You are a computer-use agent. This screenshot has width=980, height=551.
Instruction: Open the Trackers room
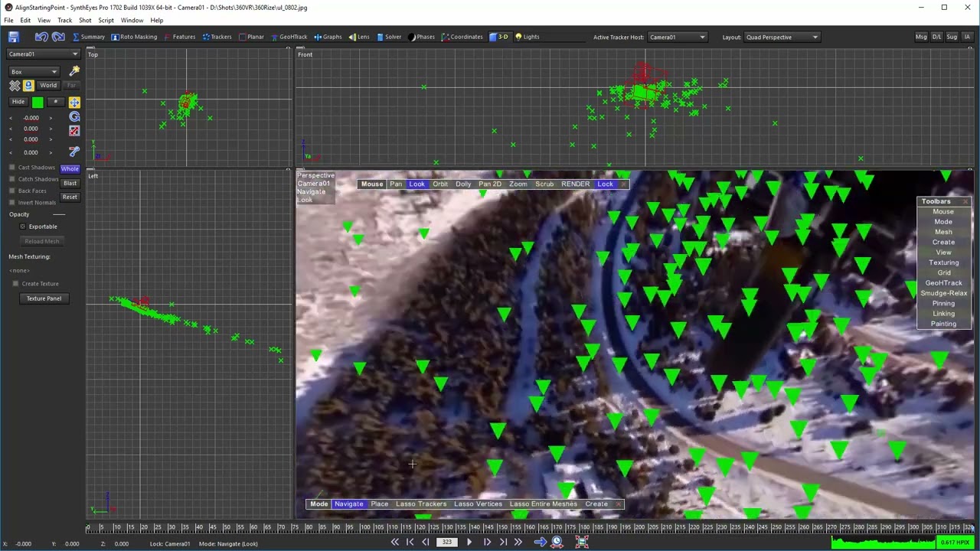(x=217, y=37)
